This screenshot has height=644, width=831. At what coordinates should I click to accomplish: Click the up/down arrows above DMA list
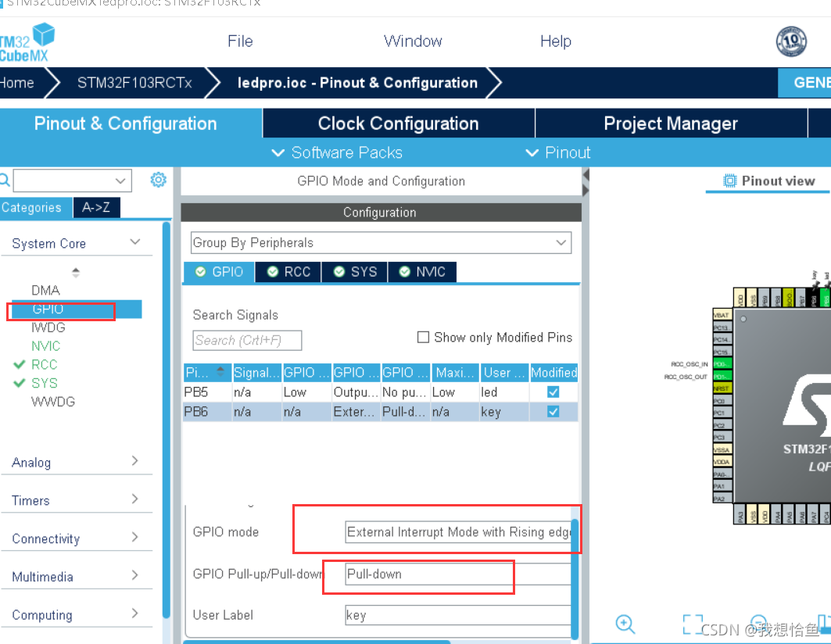click(x=76, y=273)
